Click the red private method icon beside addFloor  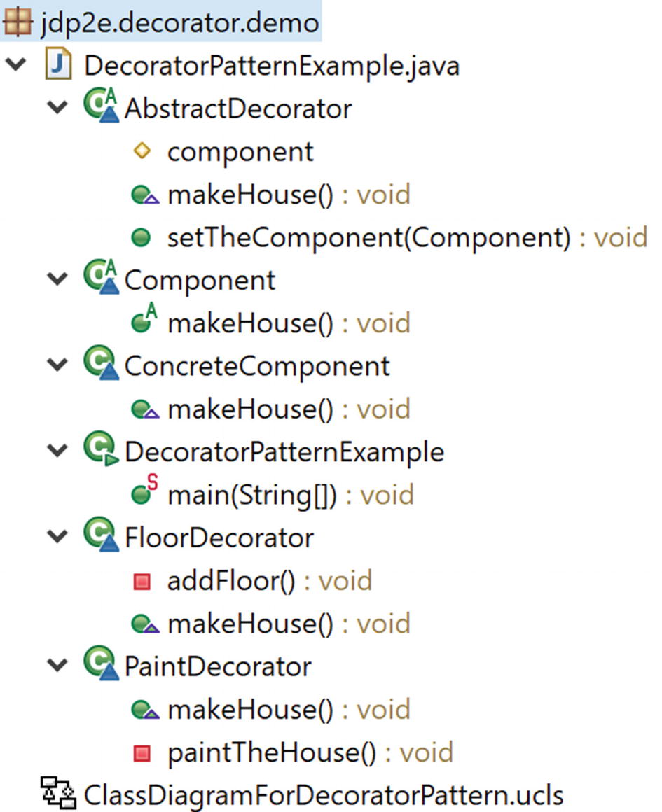pos(142,581)
